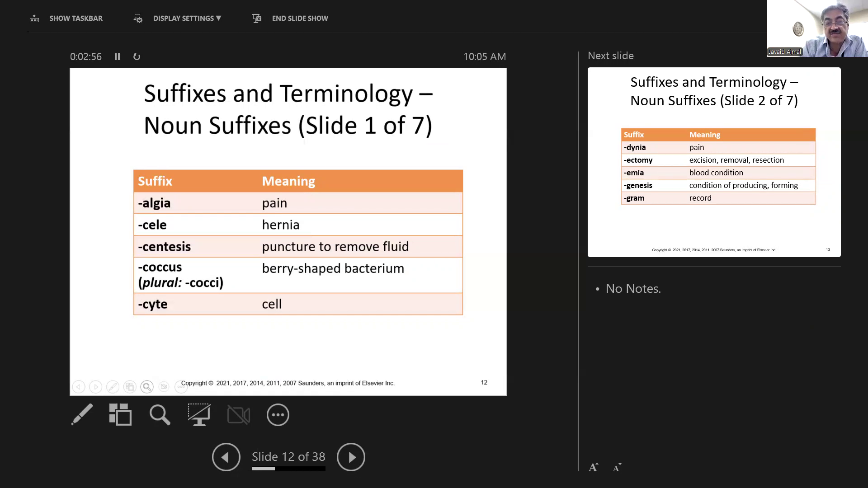
Task: Advance to the next slide
Action: pos(351,457)
